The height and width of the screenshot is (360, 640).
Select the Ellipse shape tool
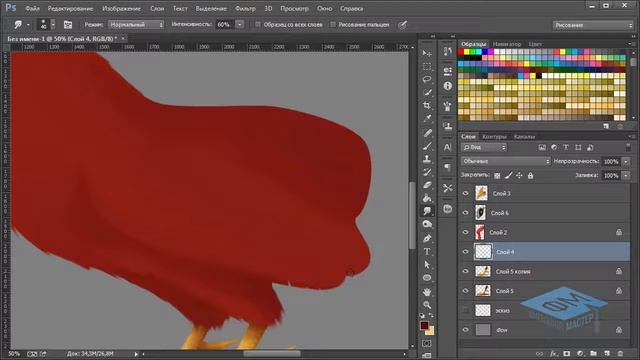[427, 278]
